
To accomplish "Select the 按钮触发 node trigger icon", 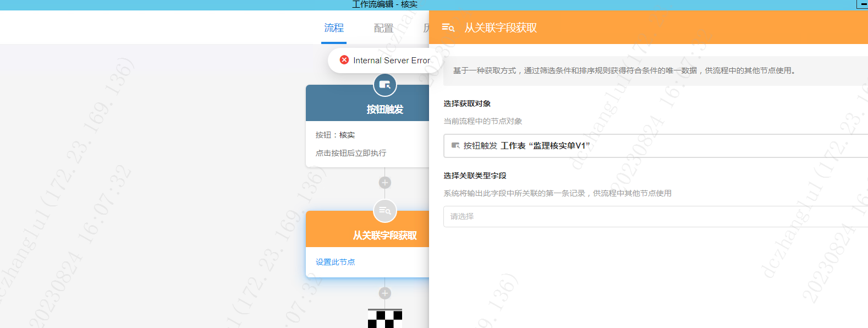I will 385,85.
